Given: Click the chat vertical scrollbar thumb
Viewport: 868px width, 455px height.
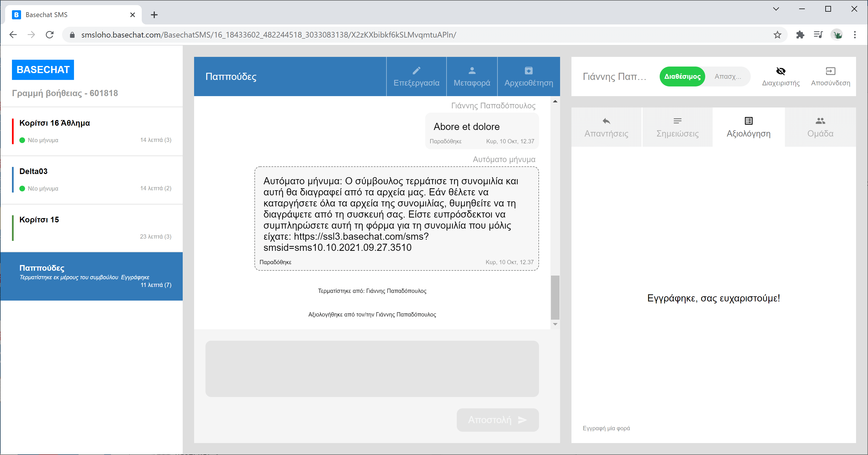Looking at the screenshot, I should pos(555,297).
